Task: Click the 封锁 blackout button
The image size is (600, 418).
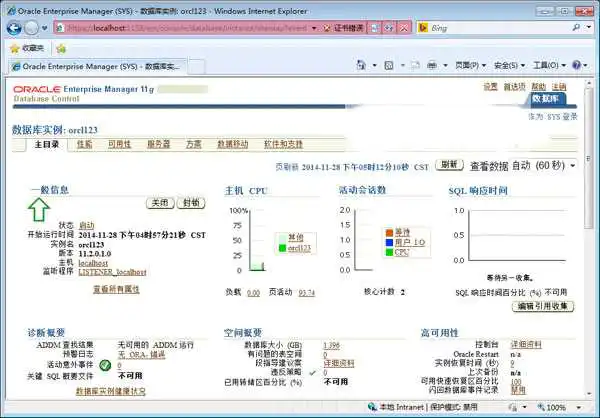Action: pyautogui.click(x=191, y=203)
